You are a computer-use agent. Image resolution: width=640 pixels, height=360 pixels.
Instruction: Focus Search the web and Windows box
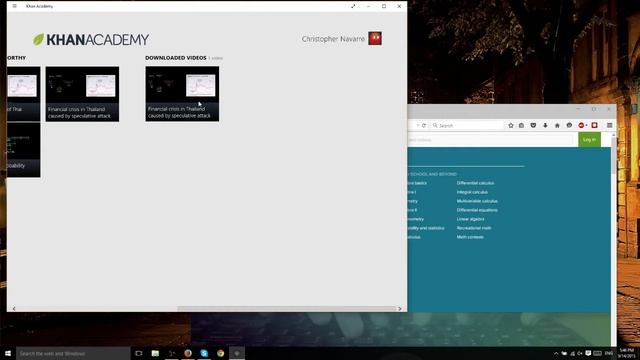pyautogui.click(x=73, y=353)
